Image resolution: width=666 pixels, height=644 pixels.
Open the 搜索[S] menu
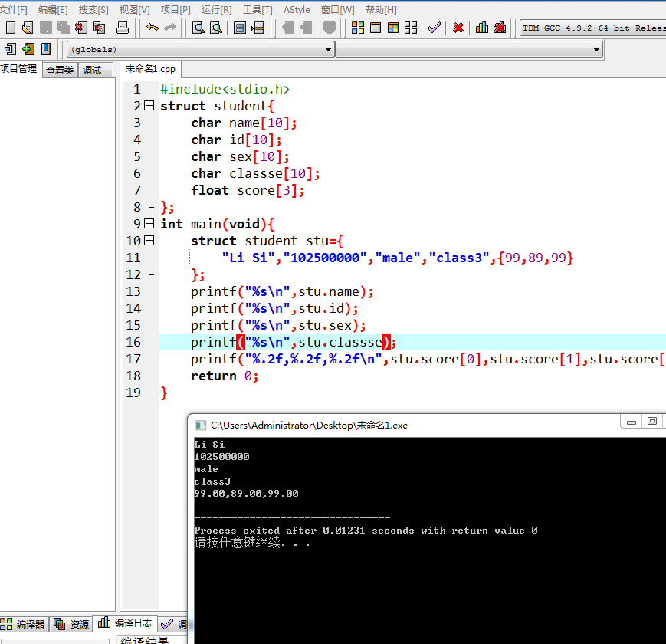click(94, 10)
